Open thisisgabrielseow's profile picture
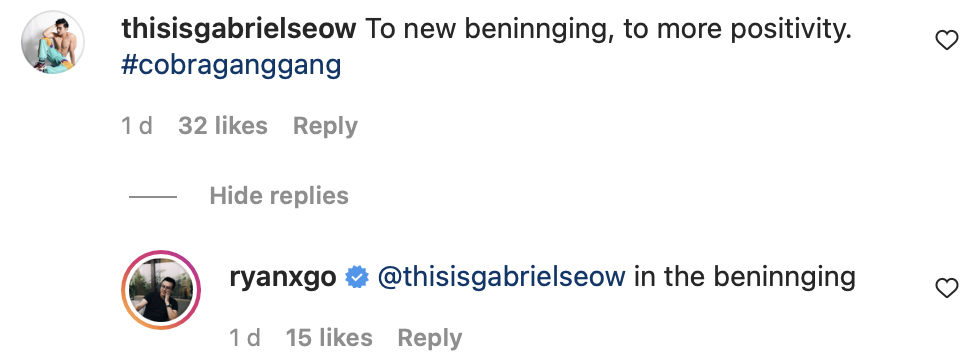The width and height of the screenshot is (977, 363). [53, 42]
